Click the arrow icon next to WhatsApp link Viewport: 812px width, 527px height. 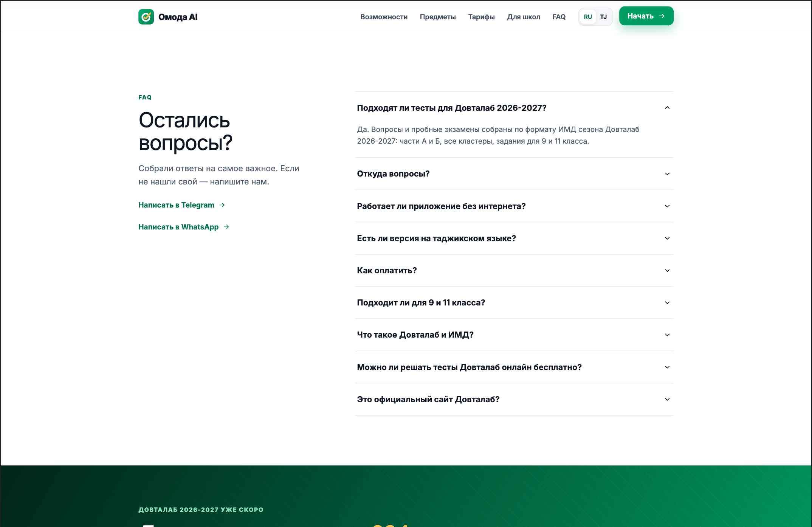pyautogui.click(x=226, y=227)
